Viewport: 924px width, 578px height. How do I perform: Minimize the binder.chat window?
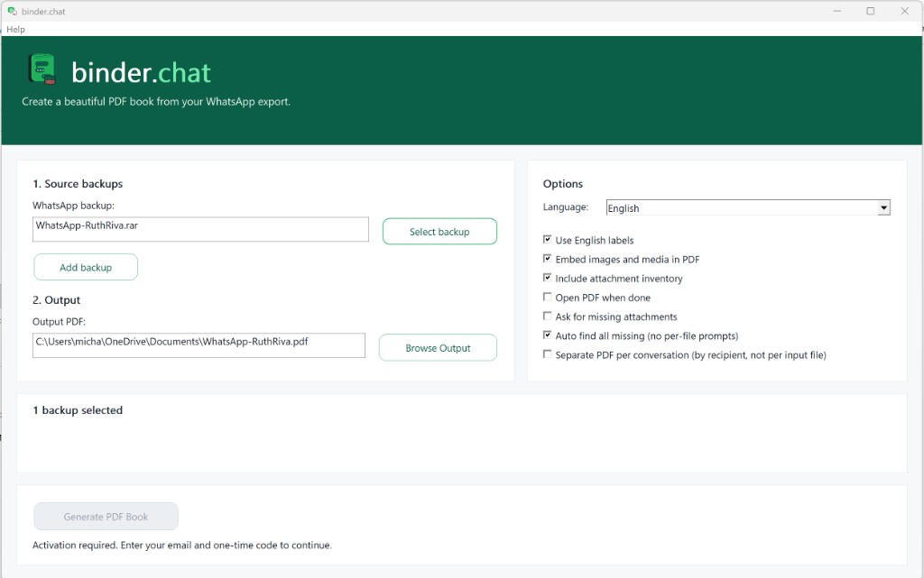[x=836, y=11]
